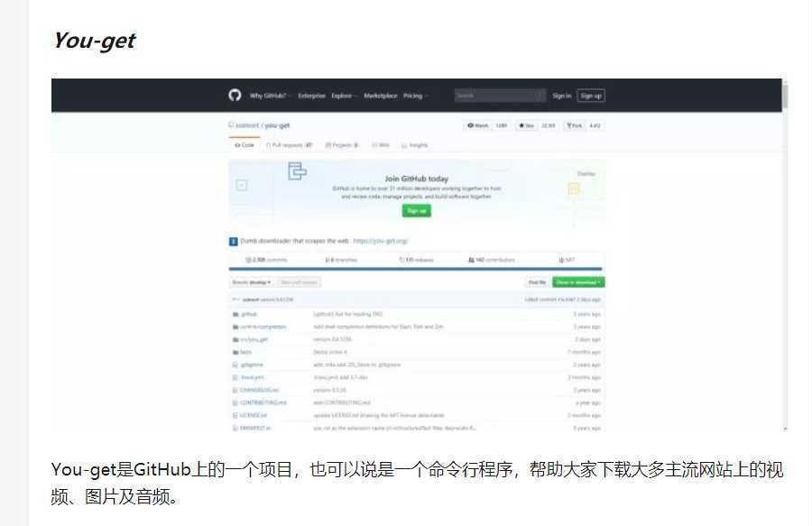
Task: Open the contrib/completion folder
Action: [x=263, y=327]
